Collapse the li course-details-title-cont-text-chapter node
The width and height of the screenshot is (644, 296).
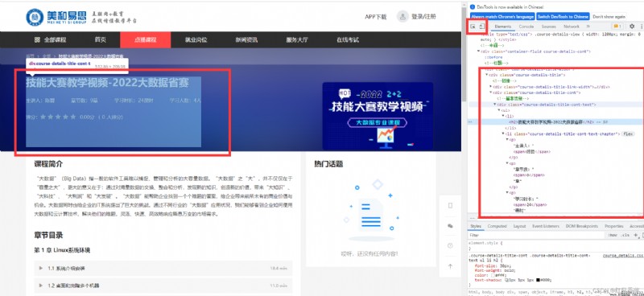(503, 134)
